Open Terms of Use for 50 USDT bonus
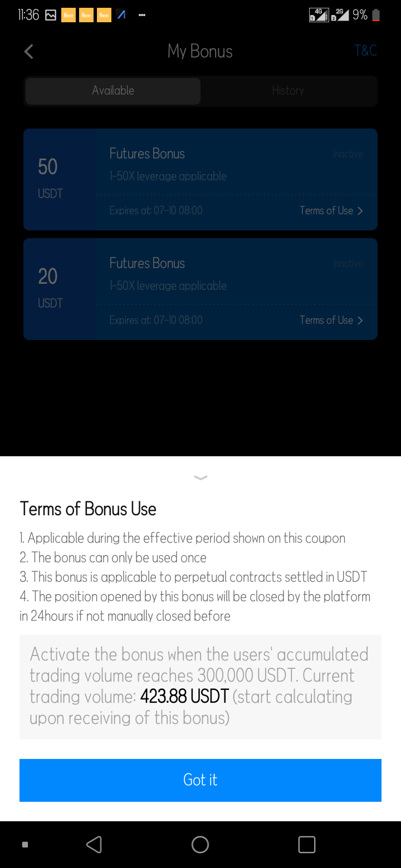 tap(326, 211)
